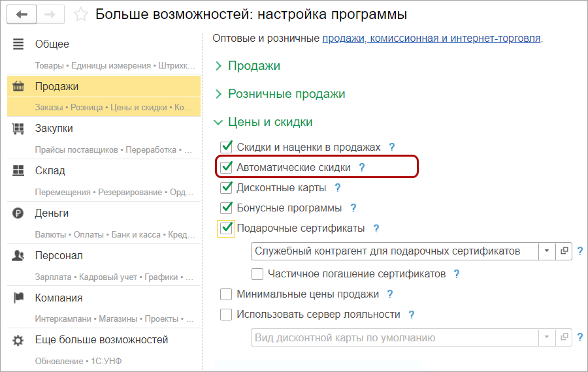Image resolution: width=588 pixels, height=372 pixels.
Task: Expand the Продажи section
Action: point(254,66)
